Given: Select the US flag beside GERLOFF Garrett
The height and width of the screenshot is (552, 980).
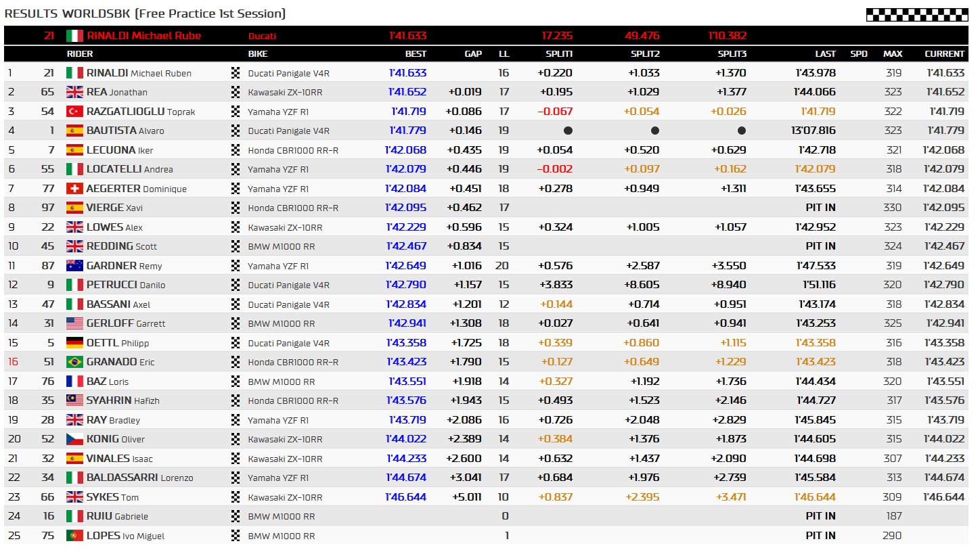Looking at the screenshot, I should 74,323.
